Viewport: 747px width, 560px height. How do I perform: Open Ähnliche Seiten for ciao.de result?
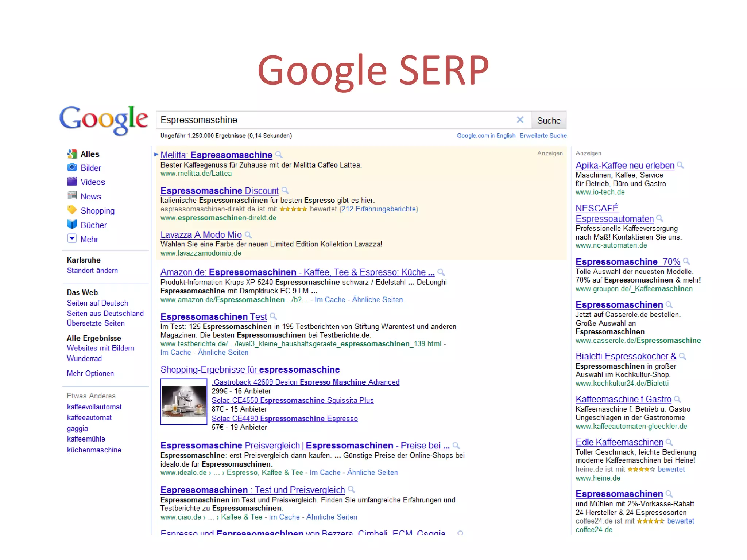pos(332,517)
